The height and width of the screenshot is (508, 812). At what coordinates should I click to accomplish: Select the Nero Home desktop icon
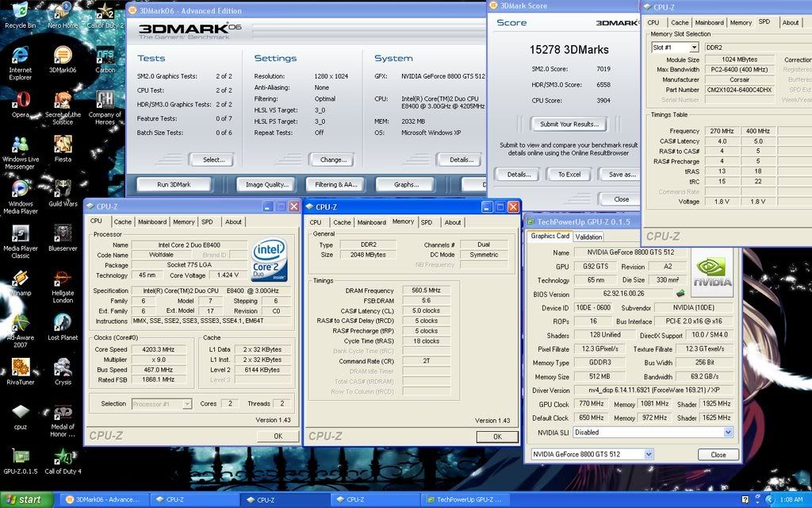point(63,11)
